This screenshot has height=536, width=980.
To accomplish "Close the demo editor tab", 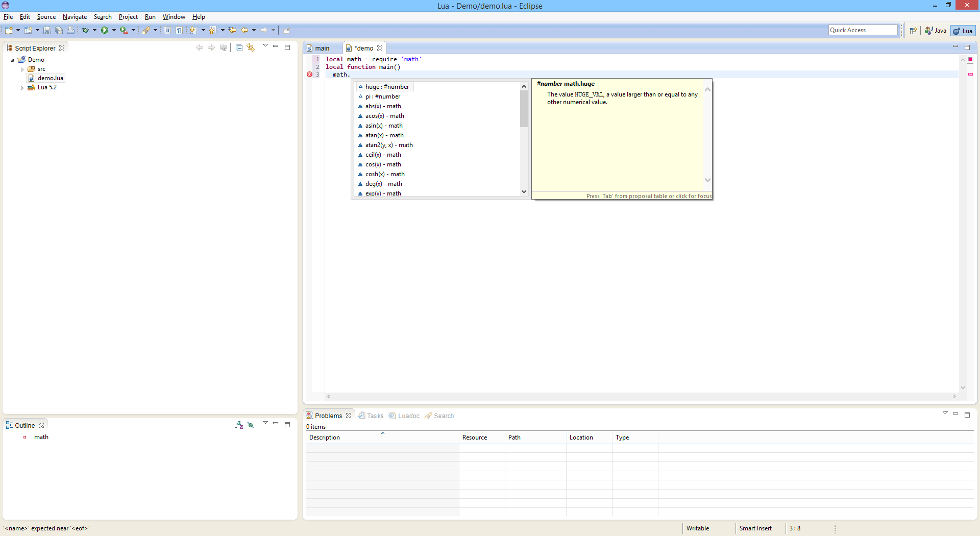I will click(380, 48).
